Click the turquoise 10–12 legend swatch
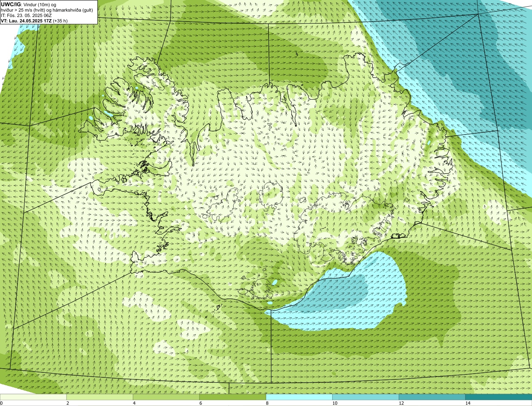Screen dimensions: 532x406 (366, 397)
